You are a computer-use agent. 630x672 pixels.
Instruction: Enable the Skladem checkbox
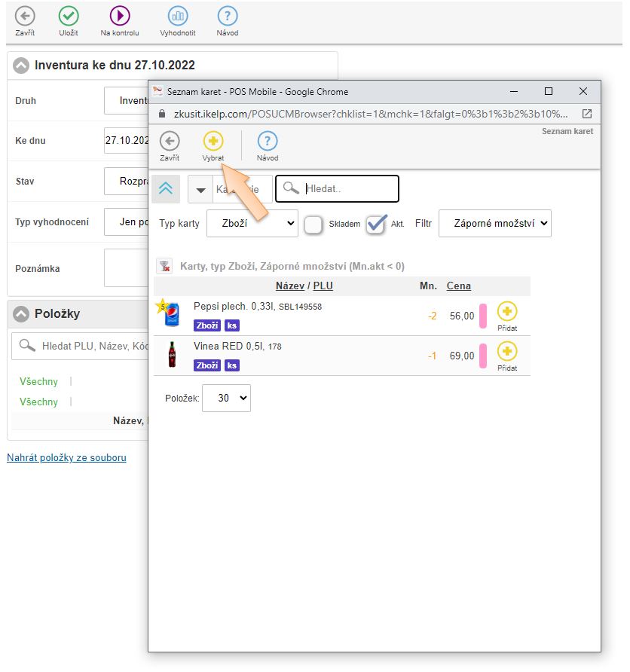313,224
